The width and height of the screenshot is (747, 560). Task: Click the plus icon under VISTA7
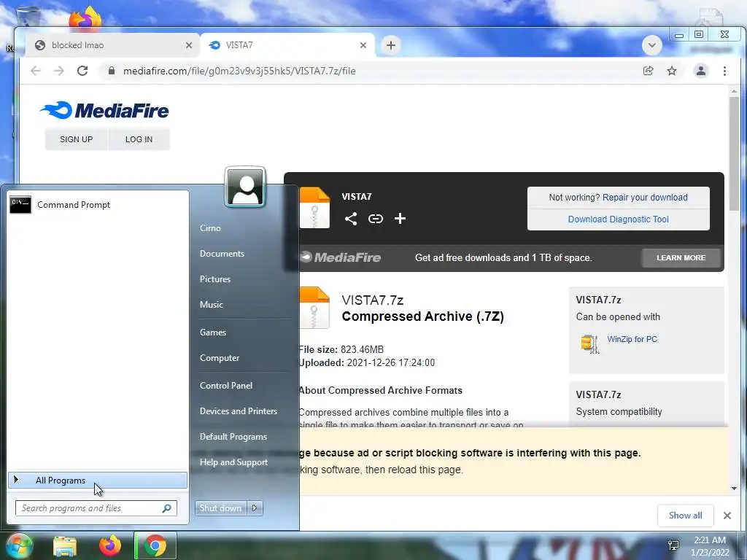pyautogui.click(x=400, y=219)
